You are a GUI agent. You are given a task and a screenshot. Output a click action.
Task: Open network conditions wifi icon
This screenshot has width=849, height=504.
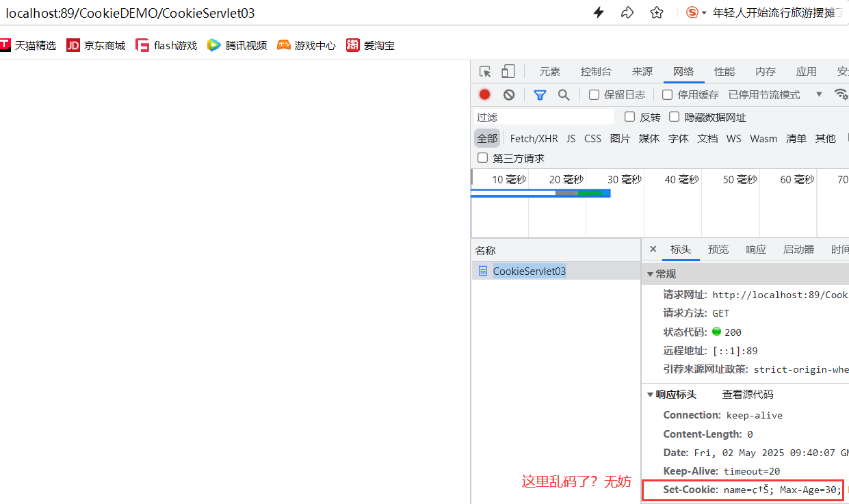841,94
